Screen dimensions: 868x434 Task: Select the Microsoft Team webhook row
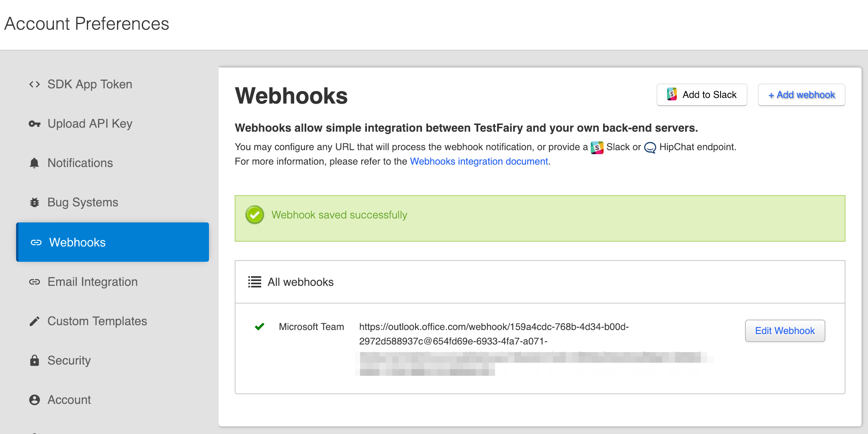pyautogui.click(x=311, y=326)
